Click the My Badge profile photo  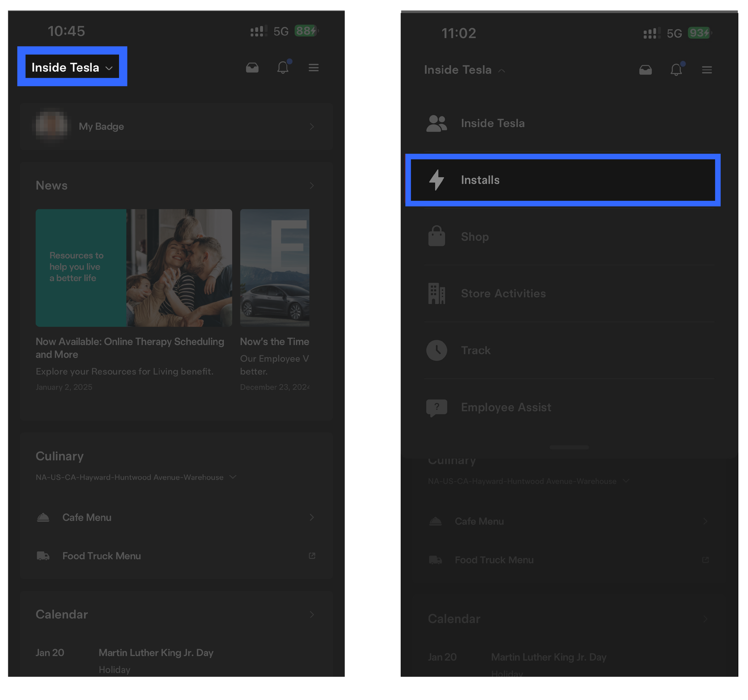pyautogui.click(x=51, y=125)
